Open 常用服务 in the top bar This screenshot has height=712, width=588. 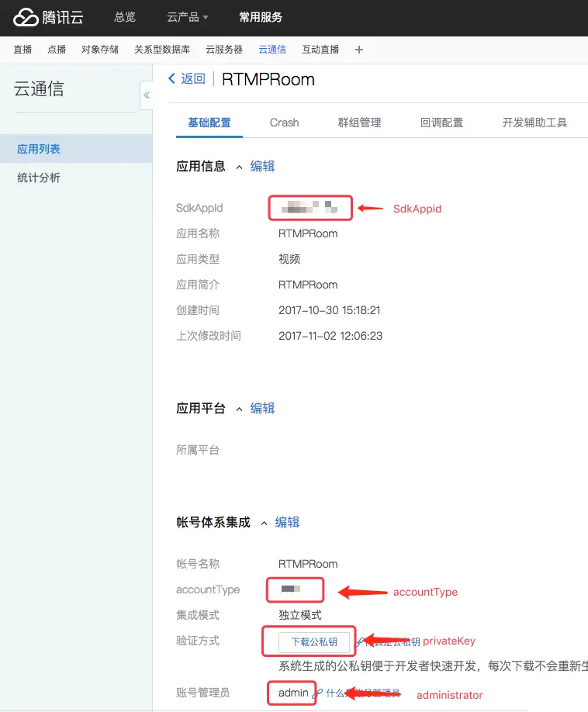[x=261, y=17]
